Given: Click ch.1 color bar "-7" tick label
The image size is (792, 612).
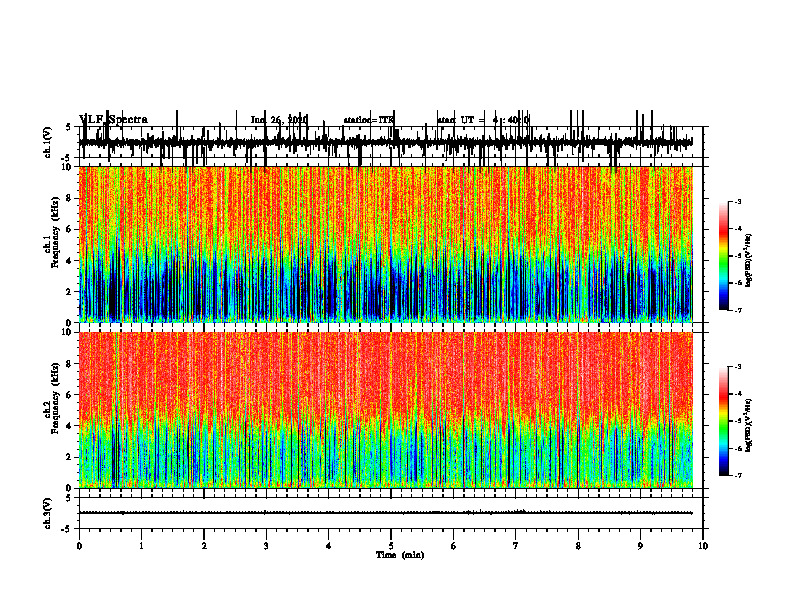Looking at the screenshot, I should (737, 310).
